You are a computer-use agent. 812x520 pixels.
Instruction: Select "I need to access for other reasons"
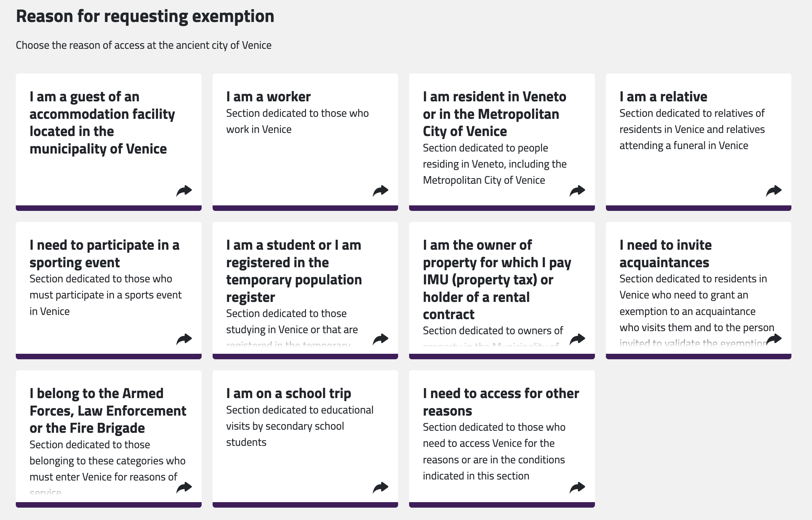pyautogui.click(x=501, y=402)
